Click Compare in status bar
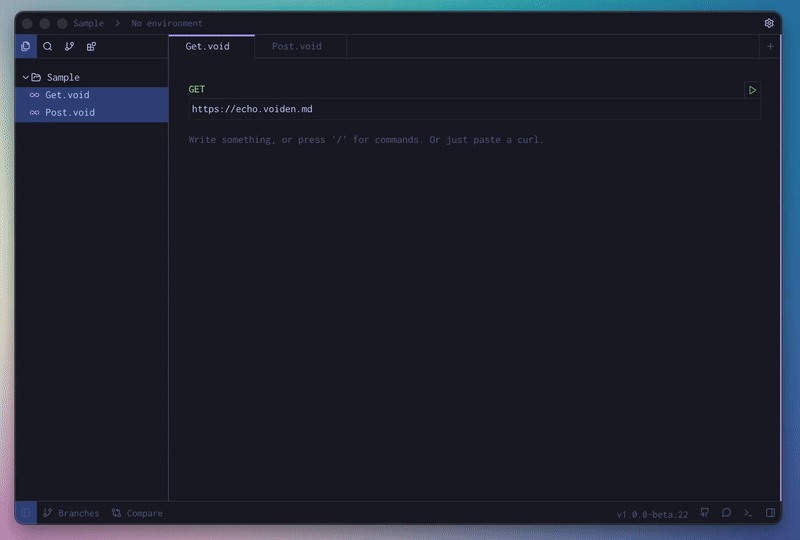This screenshot has width=800, height=540. click(137, 513)
